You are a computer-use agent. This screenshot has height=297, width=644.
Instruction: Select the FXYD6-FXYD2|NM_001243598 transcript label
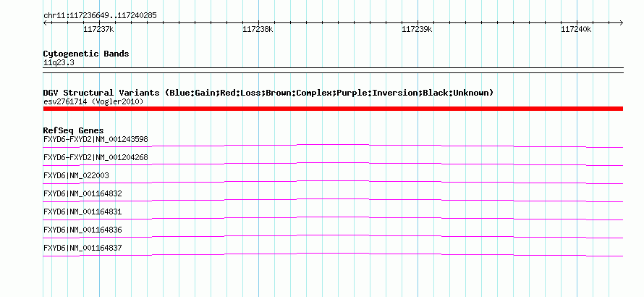(x=96, y=140)
